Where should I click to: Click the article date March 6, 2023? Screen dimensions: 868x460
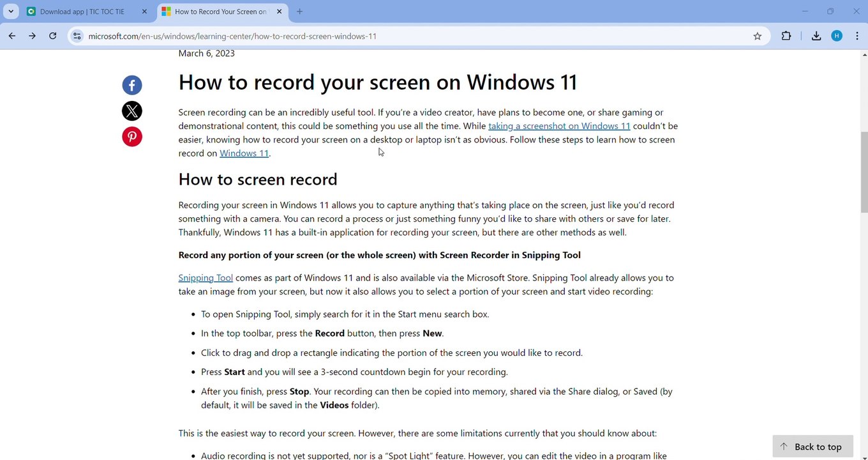207,54
